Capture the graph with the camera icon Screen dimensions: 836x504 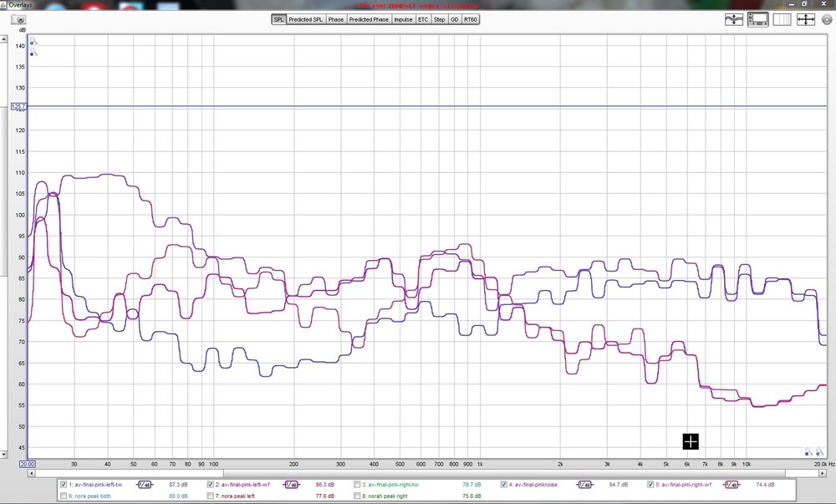[x=18, y=20]
